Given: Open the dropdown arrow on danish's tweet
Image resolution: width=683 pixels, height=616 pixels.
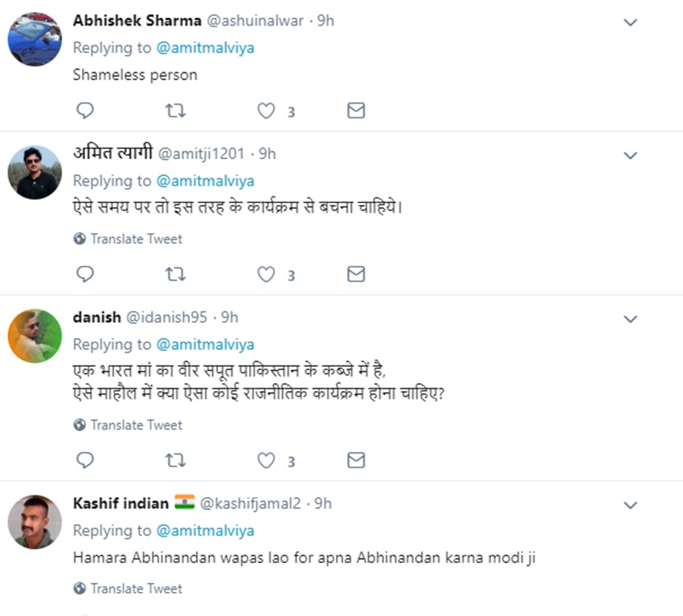Looking at the screenshot, I should (x=631, y=319).
